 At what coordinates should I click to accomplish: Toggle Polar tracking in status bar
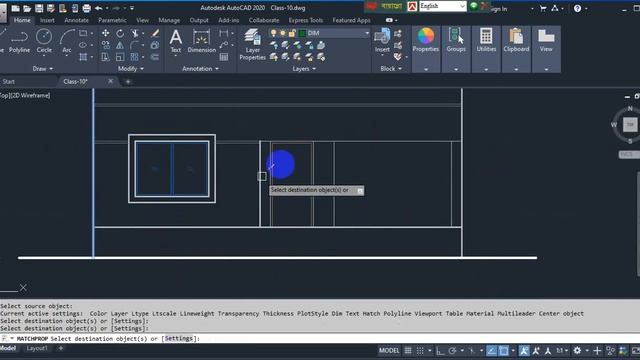coord(452,351)
